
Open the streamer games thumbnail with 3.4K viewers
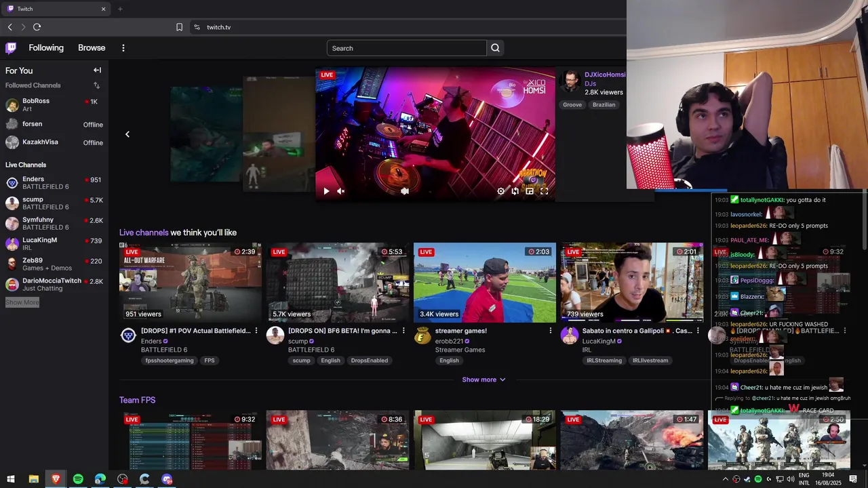pos(485,282)
